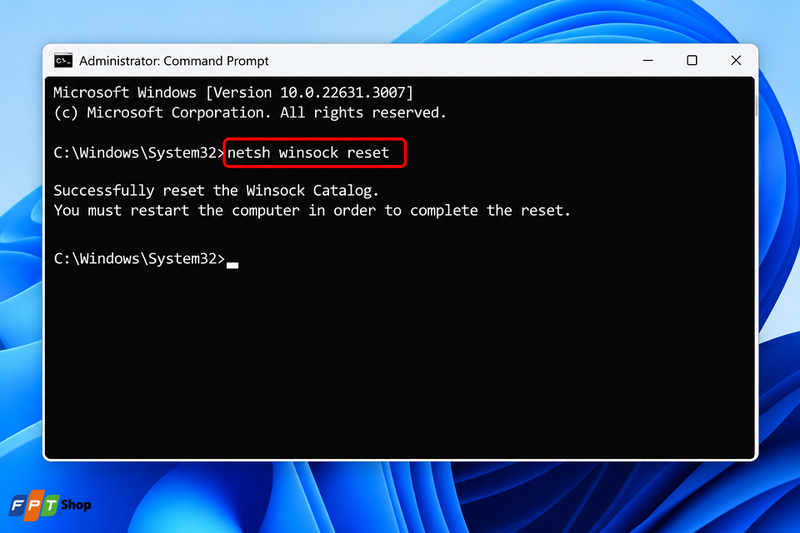Click the "netsh winsock reset" command text
Image resolution: width=800 pixels, height=533 pixels.
coord(308,153)
